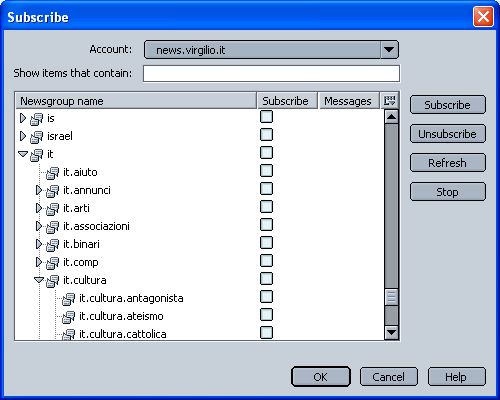Enable subscription checkbox for it.comp

[x=266, y=261]
